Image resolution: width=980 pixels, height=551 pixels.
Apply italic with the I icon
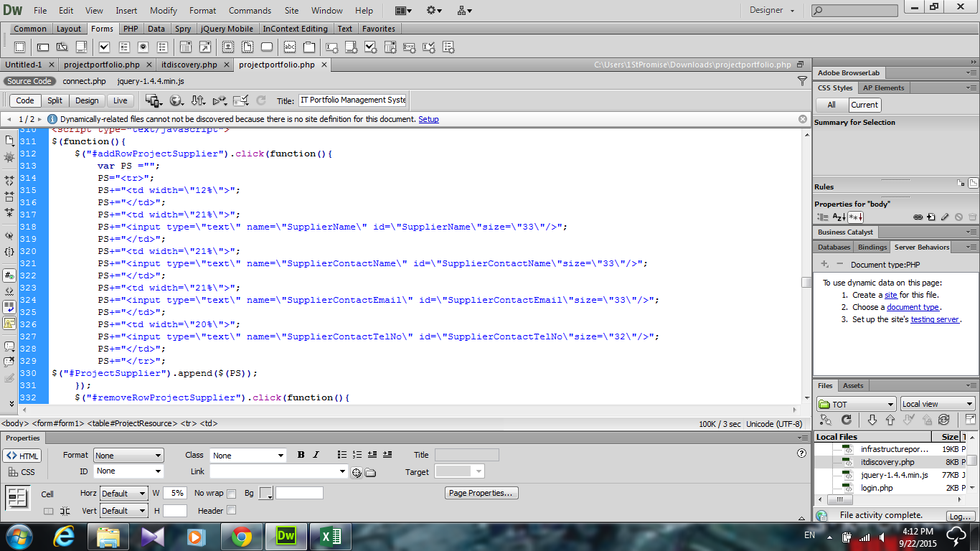pos(316,455)
